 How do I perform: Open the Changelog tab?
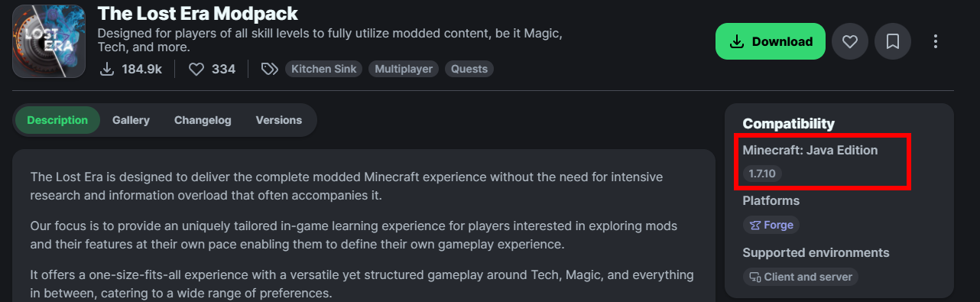click(203, 120)
